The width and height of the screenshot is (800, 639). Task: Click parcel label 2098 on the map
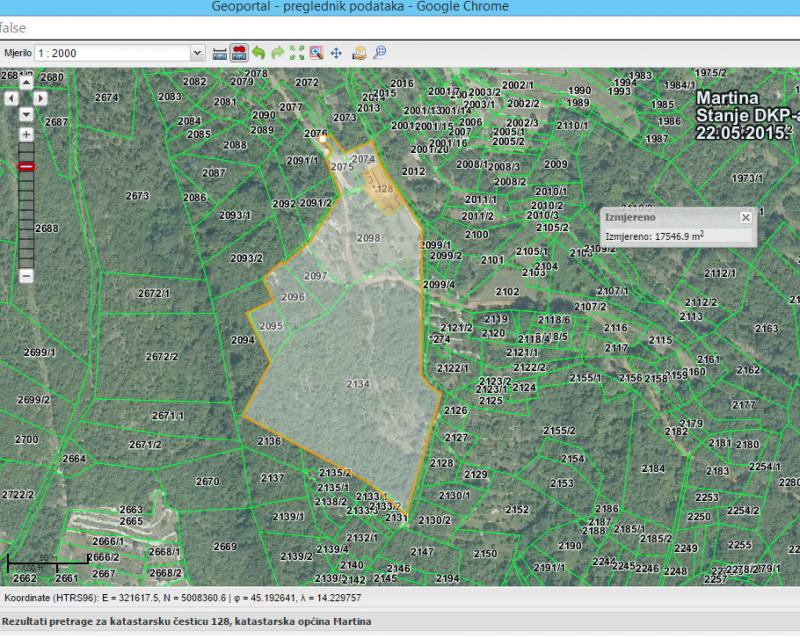click(x=368, y=238)
